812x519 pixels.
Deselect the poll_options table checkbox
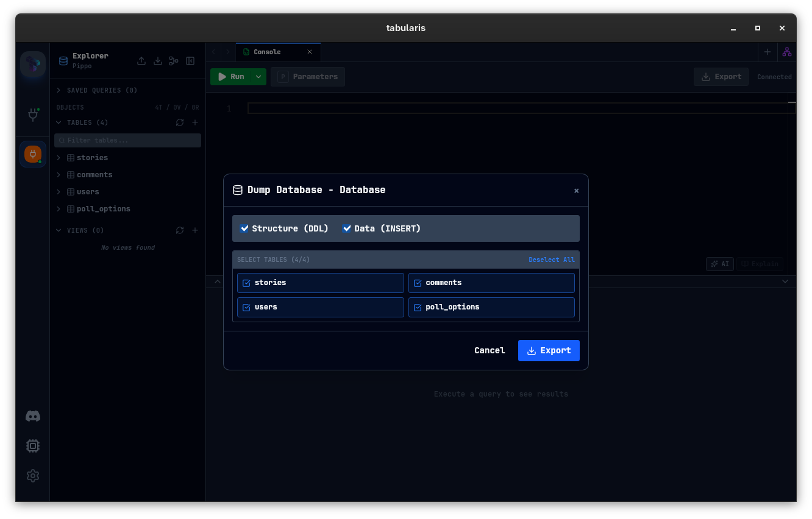(418, 308)
